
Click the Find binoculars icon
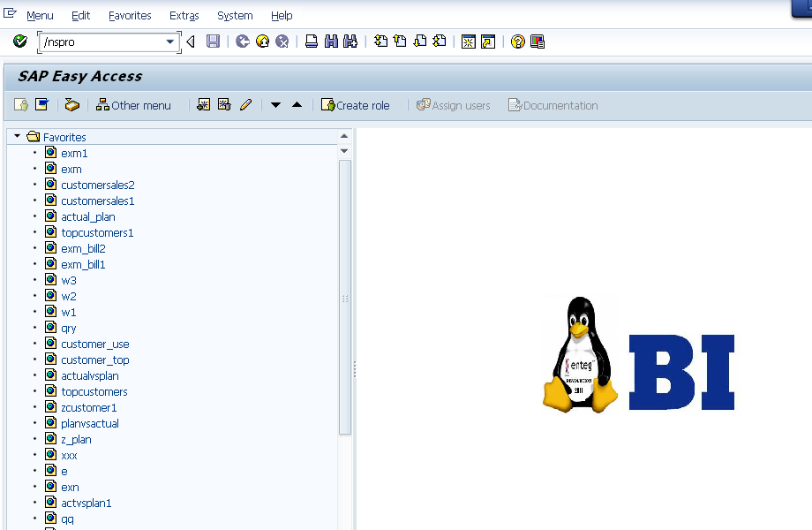(331, 42)
